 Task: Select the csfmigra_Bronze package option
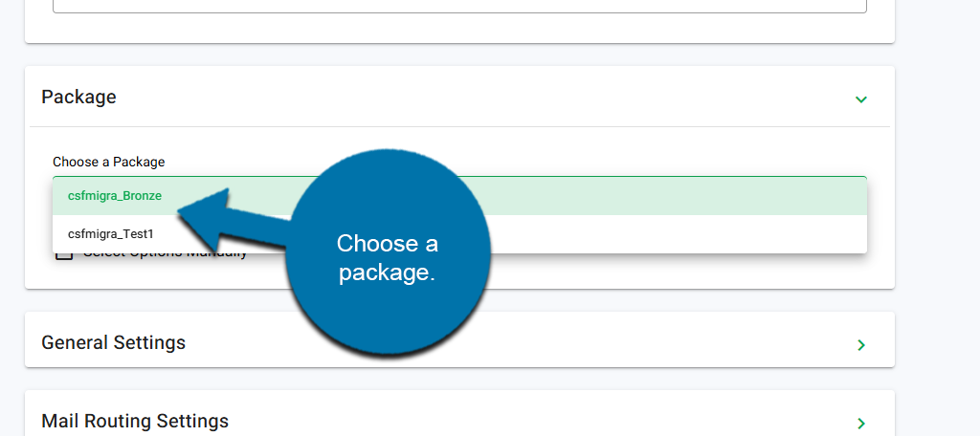point(115,196)
